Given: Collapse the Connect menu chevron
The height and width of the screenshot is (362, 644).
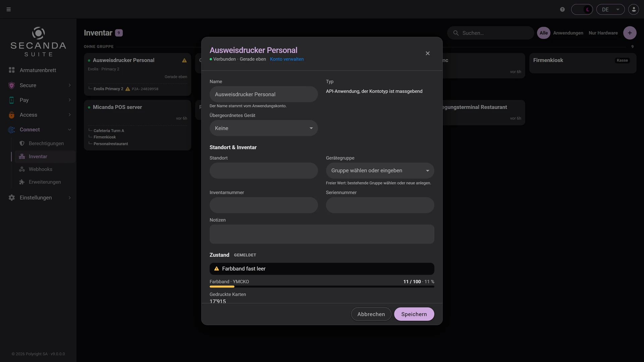Looking at the screenshot, I should click(x=69, y=129).
